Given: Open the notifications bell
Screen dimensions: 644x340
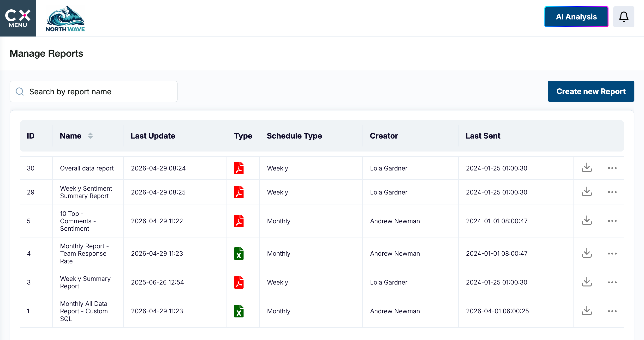Looking at the screenshot, I should (x=624, y=17).
